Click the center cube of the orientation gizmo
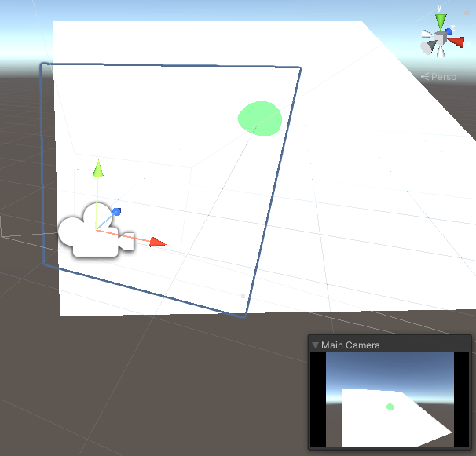476x456 pixels. click(440, 38)
